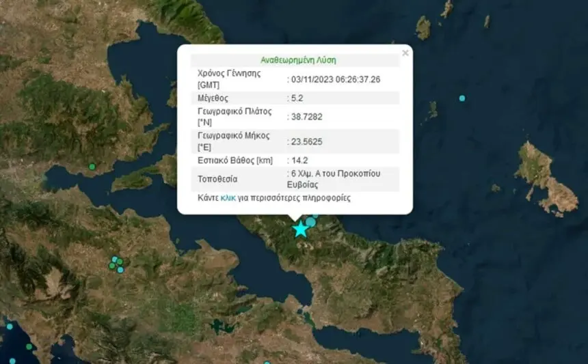Pick the leftmost green circle in the four-marker cluster

click(x=111, y=266)
